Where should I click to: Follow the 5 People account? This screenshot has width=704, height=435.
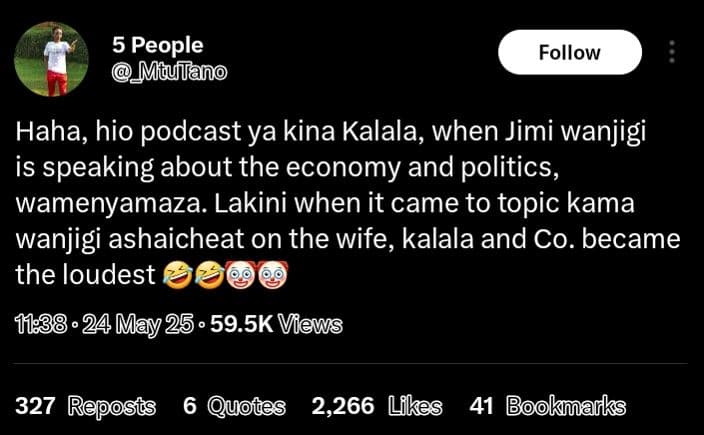click(x=569, y=52)
